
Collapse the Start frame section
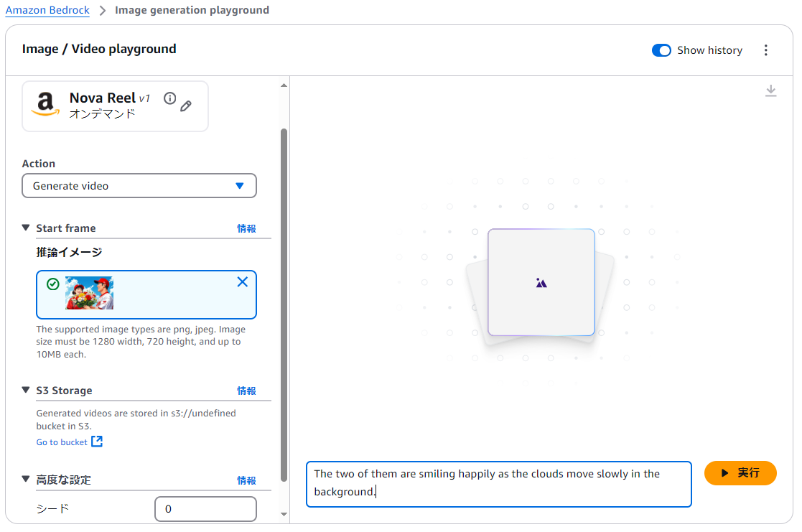pyautogui.click(x=26, y=228)
